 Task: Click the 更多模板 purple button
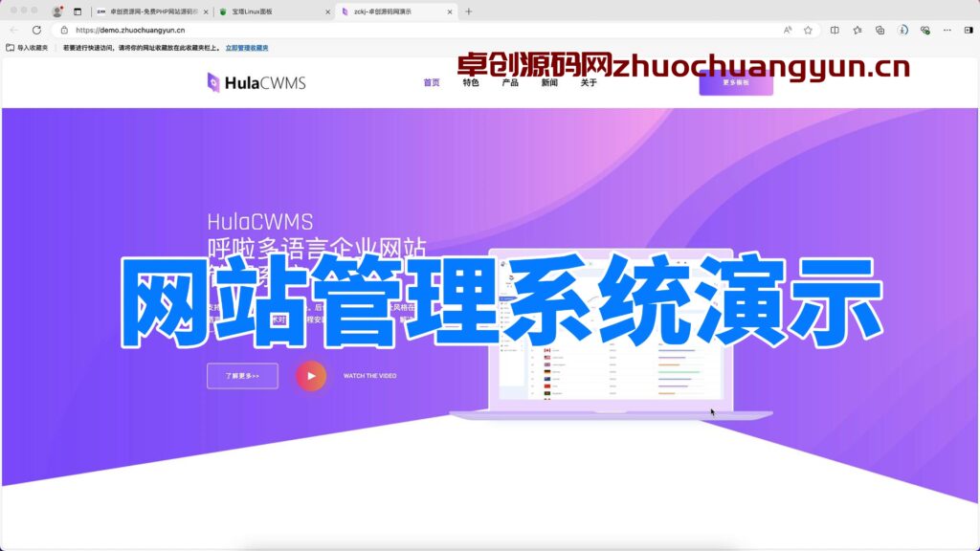736,83
